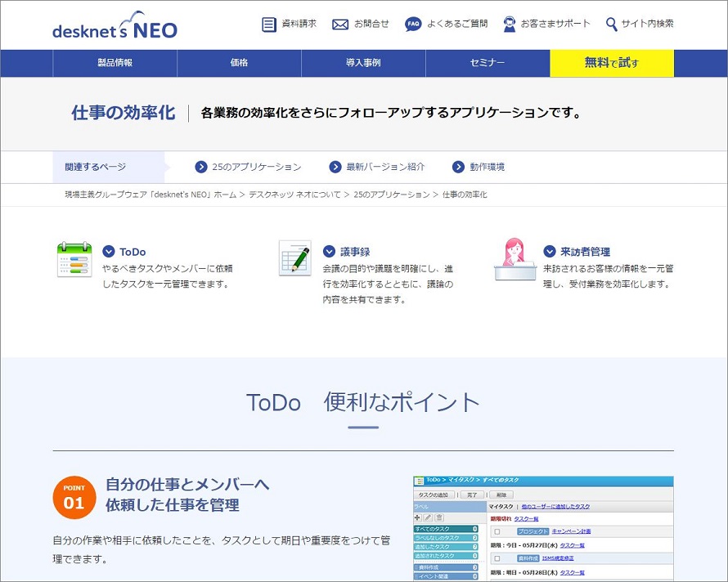This screenshot has height=582, width=728.
Task: Click the green ToDo calendar icon
Action: click(74, 259)
